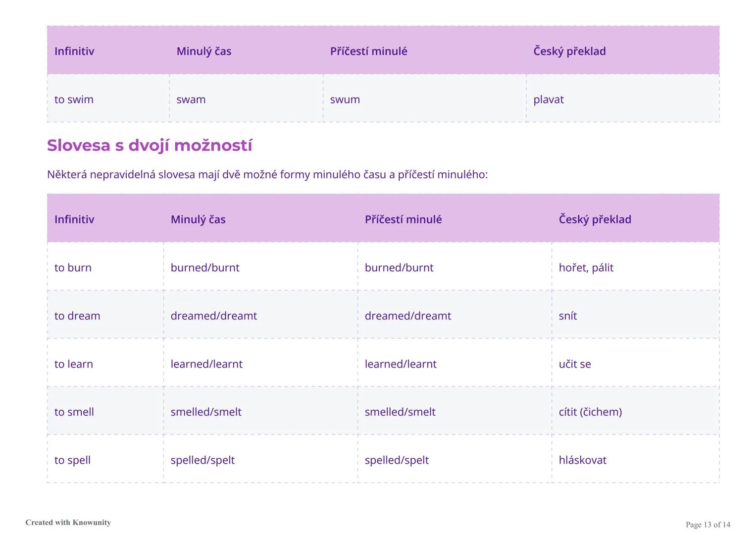Click the 'Slovesa s dvojí možností' heading
The height and width of the screenshot is (535, 756).
click(x=150, y=146)
